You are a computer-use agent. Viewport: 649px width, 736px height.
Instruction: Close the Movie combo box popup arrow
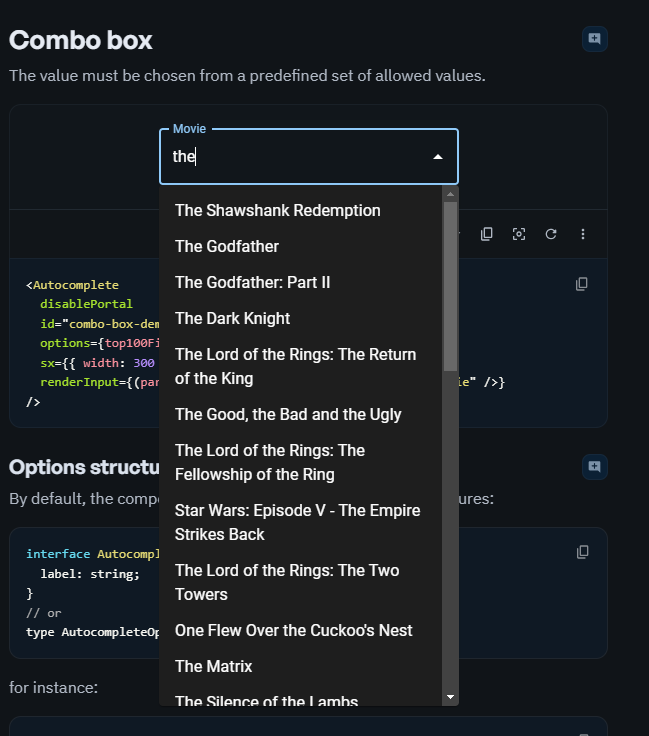pos(437,157)
